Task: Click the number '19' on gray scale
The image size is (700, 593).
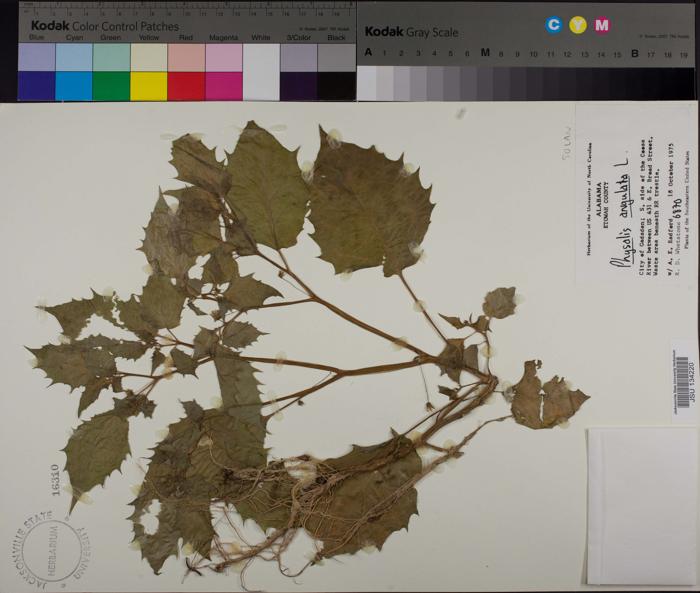Action: [x=683, y=55]
